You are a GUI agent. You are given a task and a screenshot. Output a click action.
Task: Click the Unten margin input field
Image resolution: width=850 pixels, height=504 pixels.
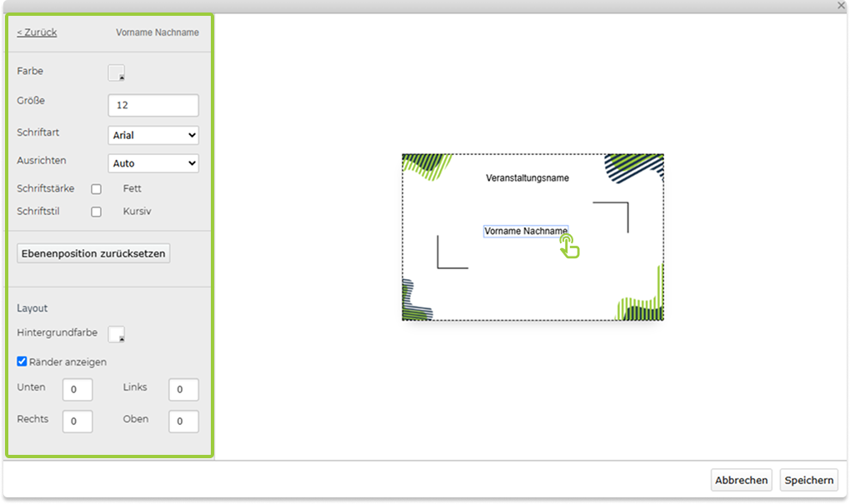[77, 390]
